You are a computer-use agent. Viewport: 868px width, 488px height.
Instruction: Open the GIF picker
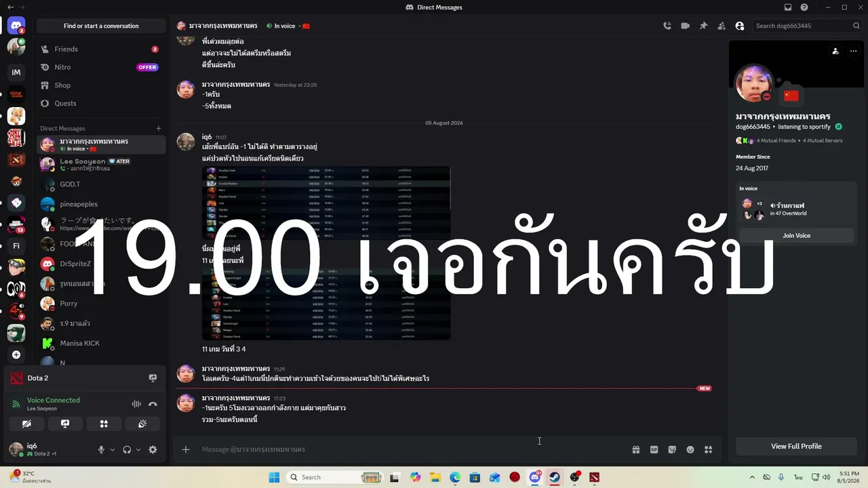654,449
